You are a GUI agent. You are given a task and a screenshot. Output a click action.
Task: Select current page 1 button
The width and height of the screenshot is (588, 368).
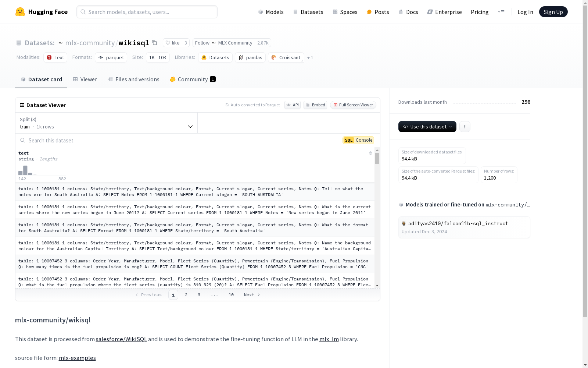tap(173, 295)
